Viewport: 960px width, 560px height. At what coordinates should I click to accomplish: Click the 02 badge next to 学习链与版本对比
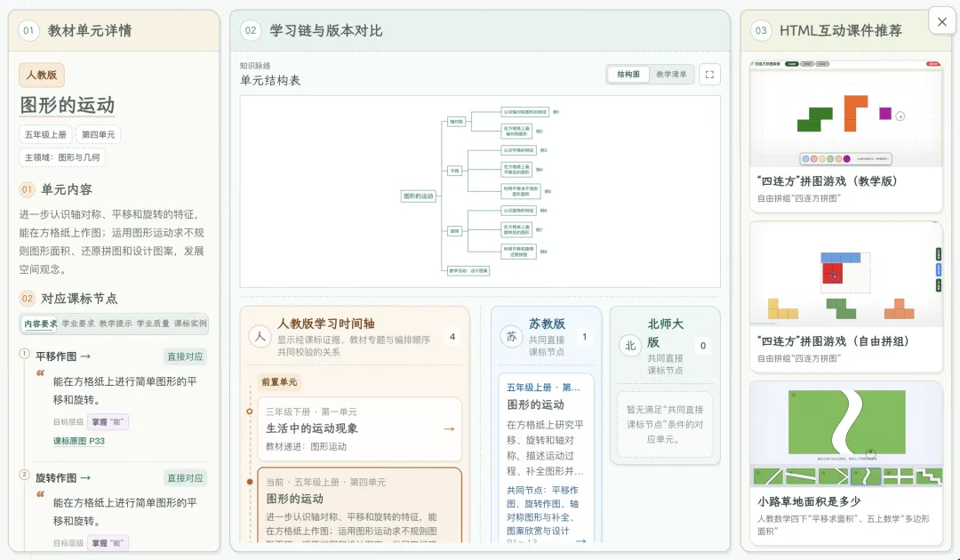tap(251, 30)
